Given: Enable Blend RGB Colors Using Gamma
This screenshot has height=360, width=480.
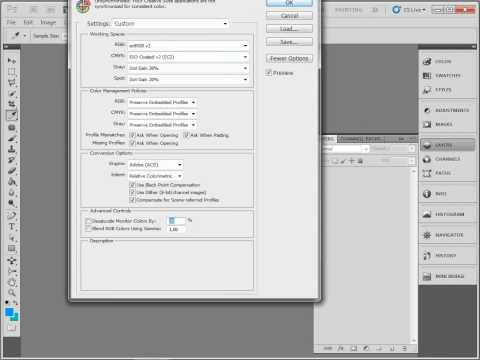Looking at the screenshot, I should (x=88, y=229).
